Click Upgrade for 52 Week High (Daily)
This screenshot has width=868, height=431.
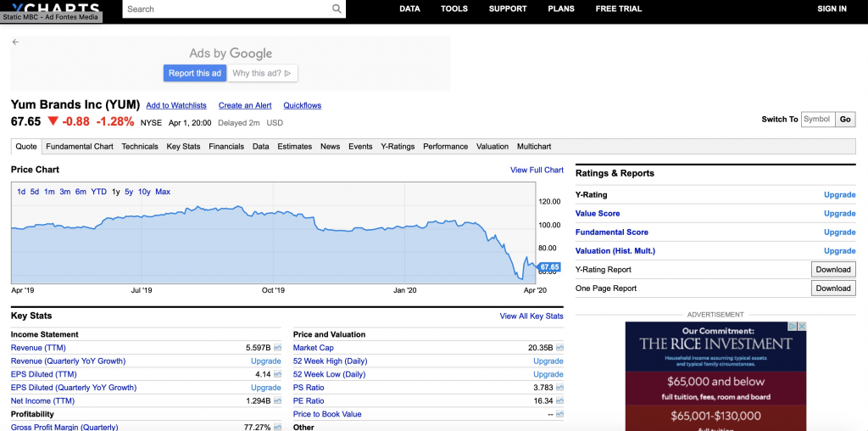point(548,361)
